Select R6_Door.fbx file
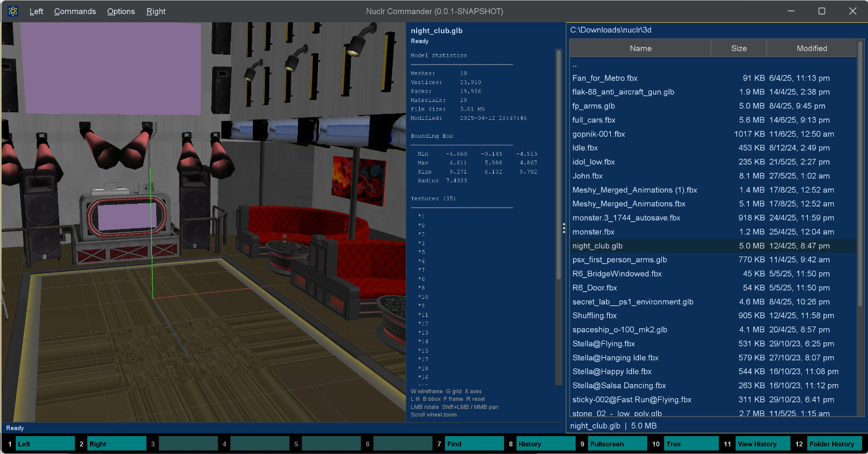This screenshot has height=454, width=868. [x=713, y=288]
